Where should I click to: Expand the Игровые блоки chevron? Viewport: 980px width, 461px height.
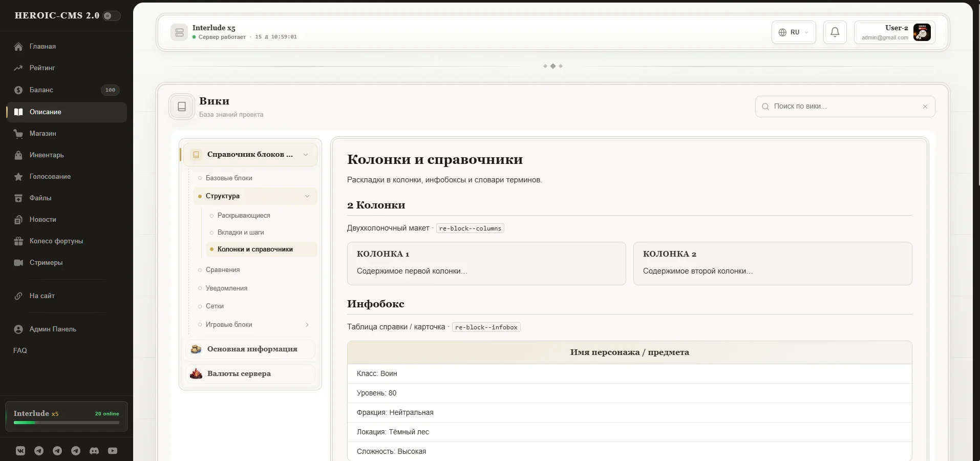[x=307, y=325]
